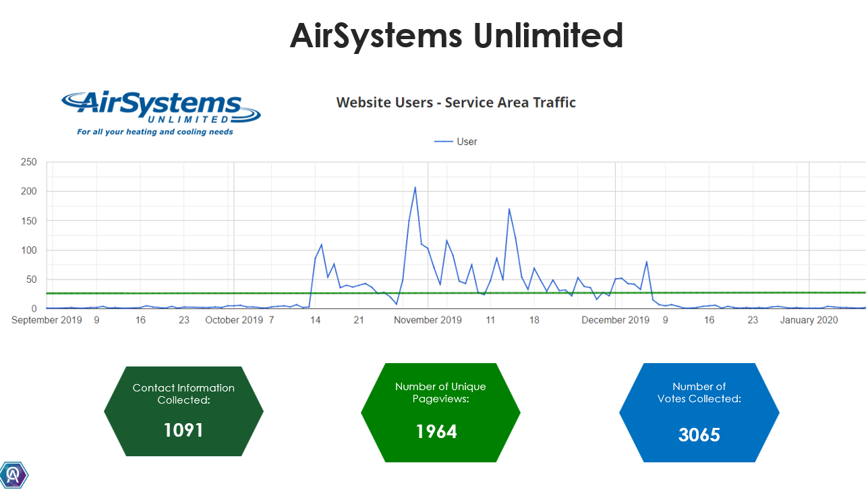Click the blue Votes Collected hexagon
This screenshot has height=490, width=868.
point(699,412)
